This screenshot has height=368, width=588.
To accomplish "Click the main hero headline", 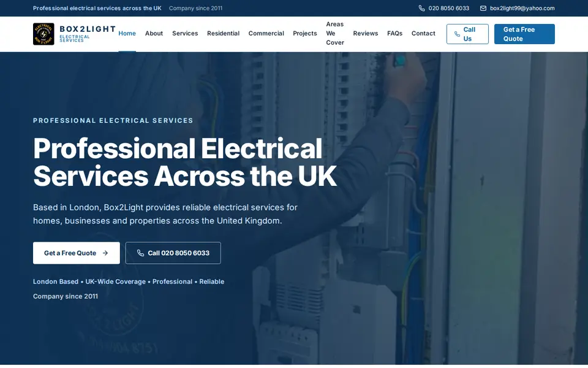I will point(185,162).
